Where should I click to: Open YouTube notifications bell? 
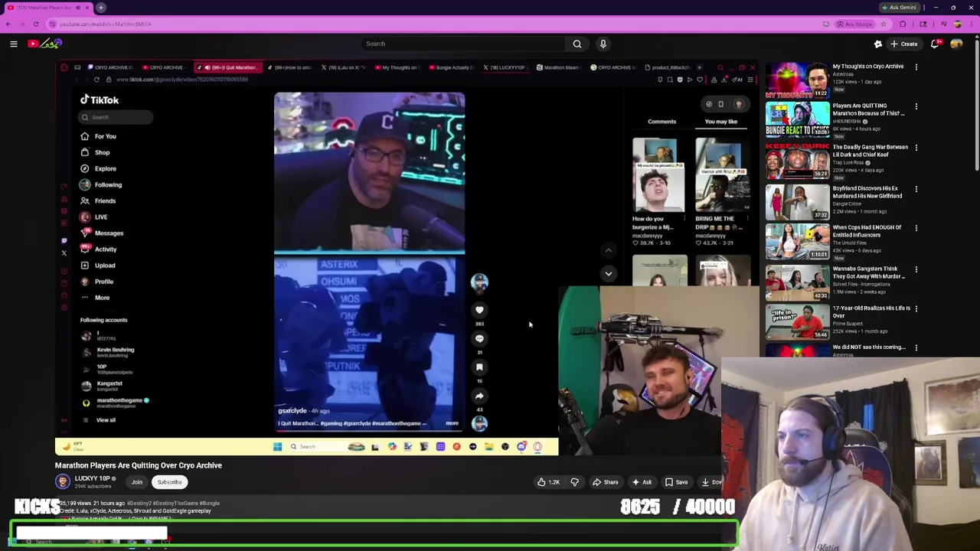pyautogui.click(x=935, y=44)
